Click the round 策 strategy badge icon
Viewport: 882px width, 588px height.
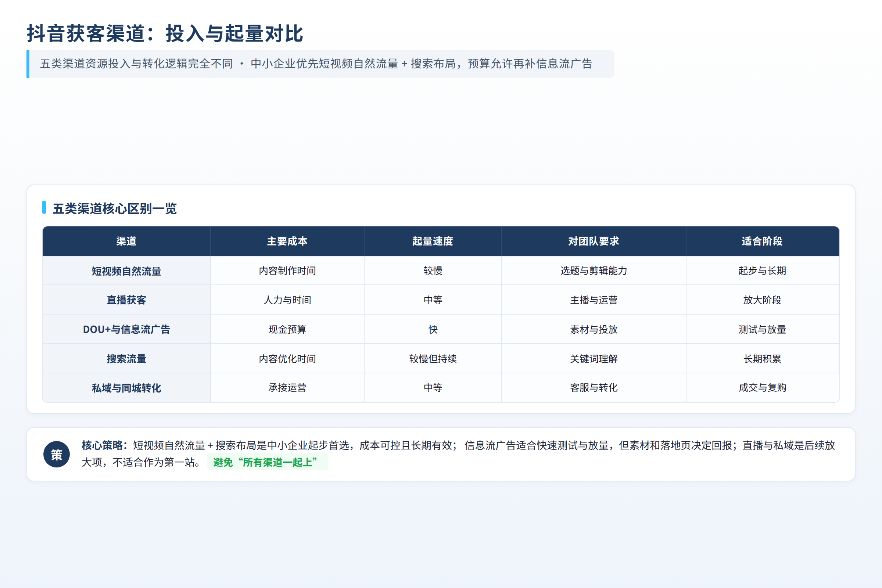click(x=57, y=454)
